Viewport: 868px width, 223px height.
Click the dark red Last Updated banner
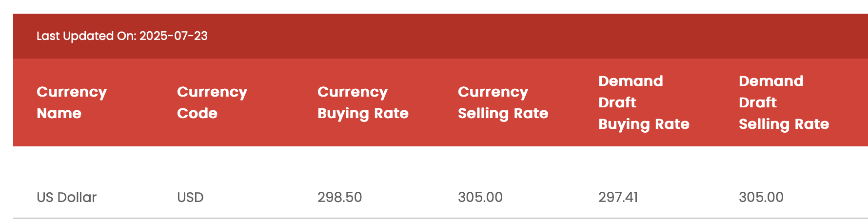tap(440, 36)
